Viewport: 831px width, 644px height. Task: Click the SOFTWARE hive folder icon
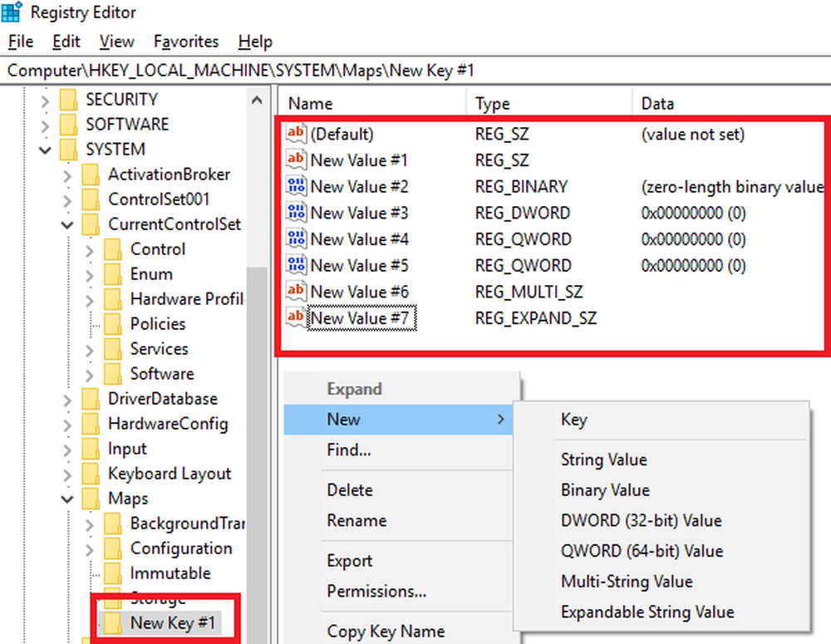click(x=68, y=124)
